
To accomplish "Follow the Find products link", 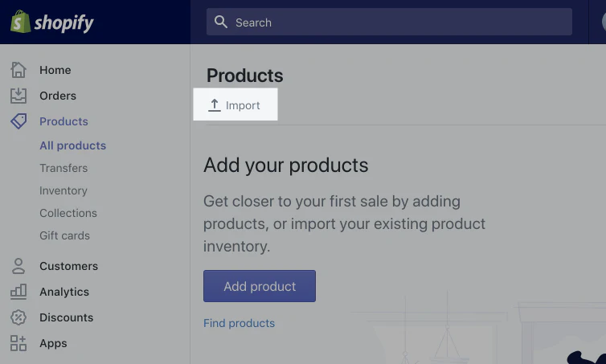I will (239, 323).
